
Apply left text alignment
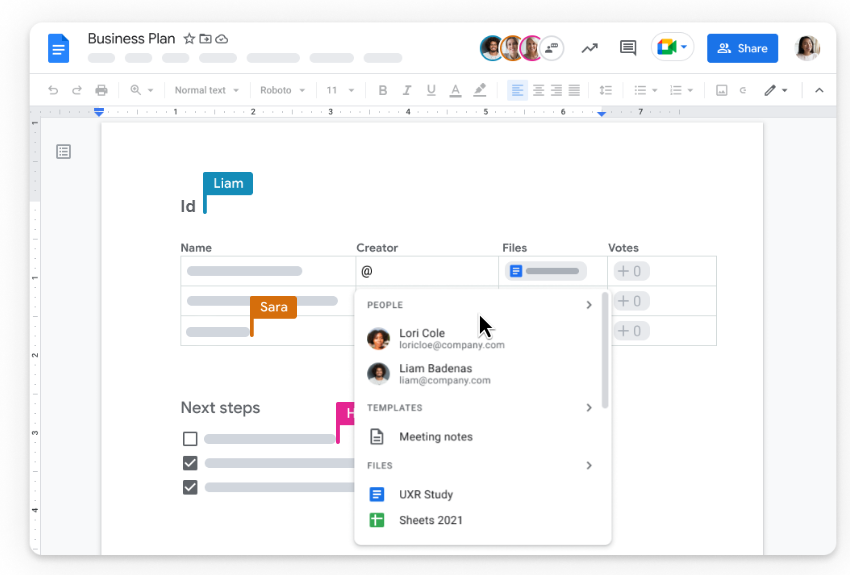point(517,90)
